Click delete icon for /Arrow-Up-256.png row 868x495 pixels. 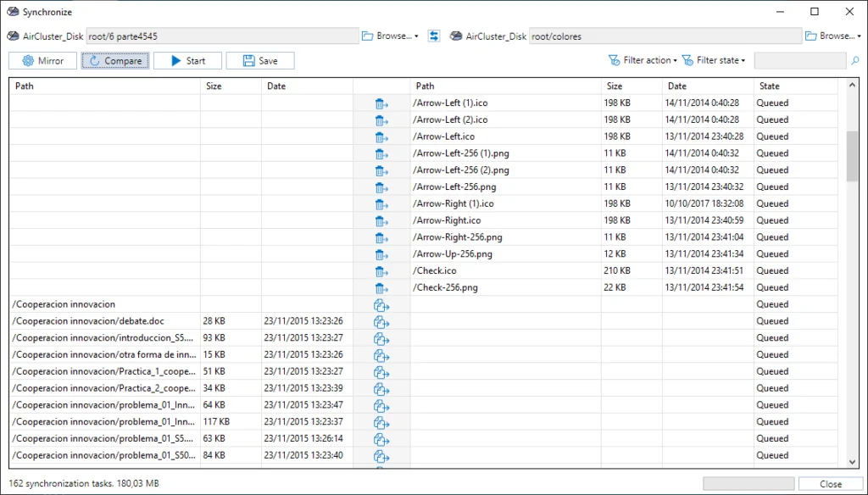click(381, 254)
